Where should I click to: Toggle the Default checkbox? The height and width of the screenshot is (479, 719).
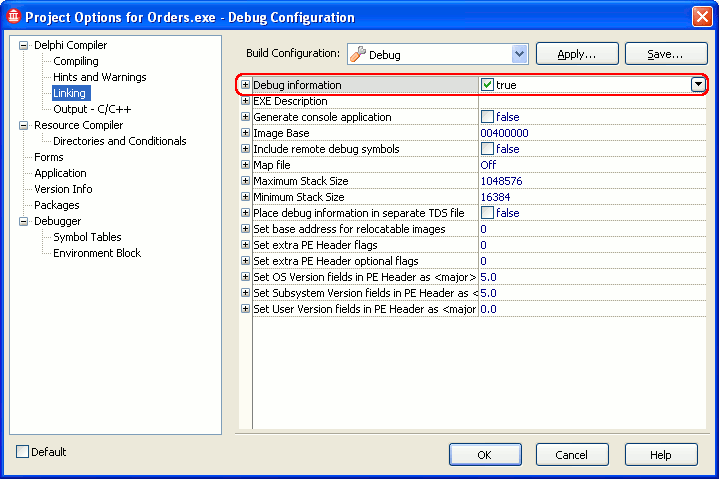pyautogui.click(x=23, y=452)
